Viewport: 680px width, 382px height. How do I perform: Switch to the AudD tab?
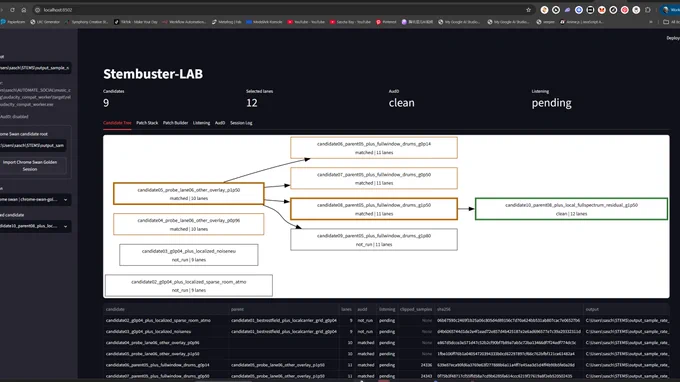[x=220, y=123]
